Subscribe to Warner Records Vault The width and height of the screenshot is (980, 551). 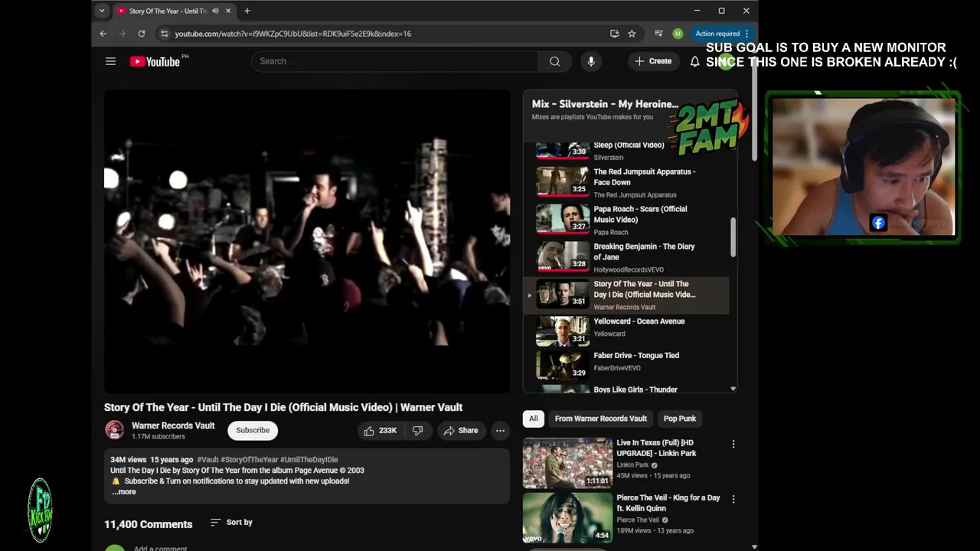[x=253, y=430]
